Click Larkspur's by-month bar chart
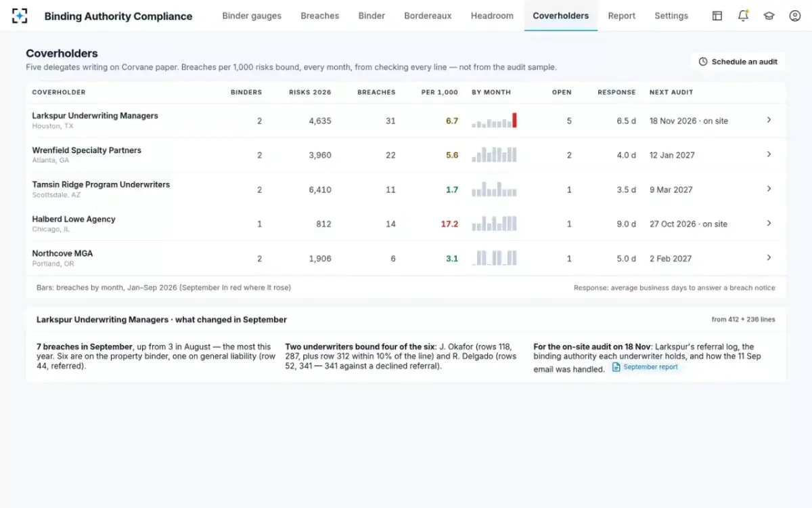 click(x=494, y=121)
